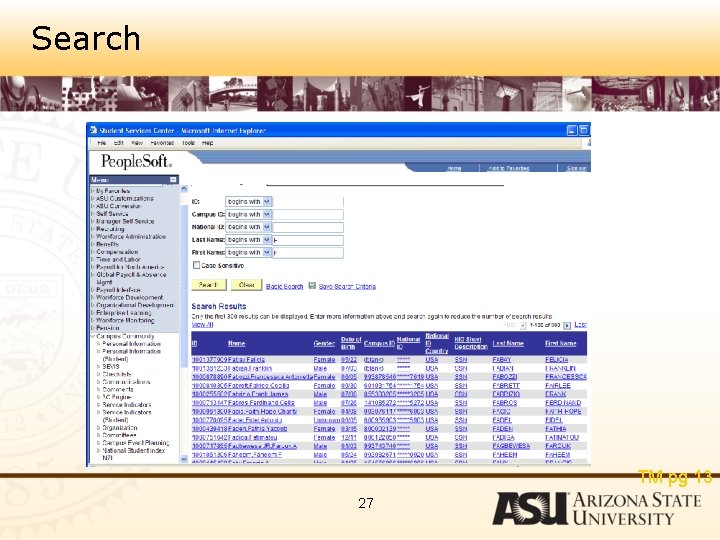Open the Campus ID 'begins with' dropdown
This screenshot has height=540, width=720.
click(x=267, y=214)
